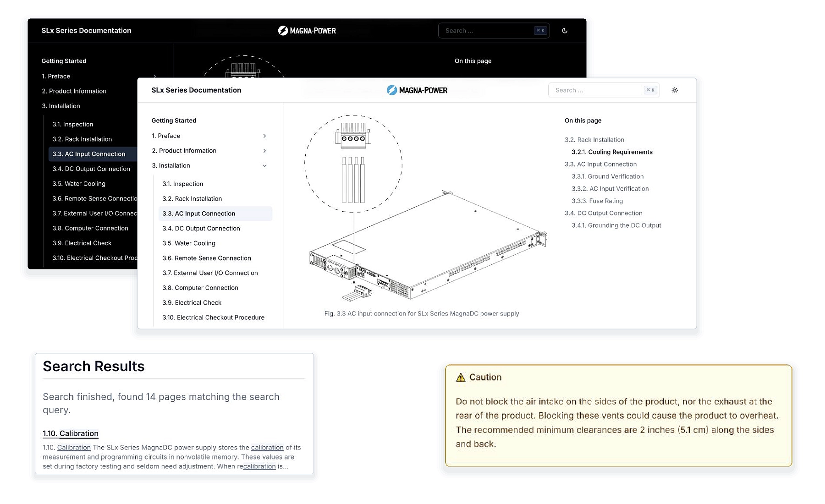This screenshot has width=825, height=504.
Task: Focus the Search field in dark window
Action: click(x=494, y=31)
